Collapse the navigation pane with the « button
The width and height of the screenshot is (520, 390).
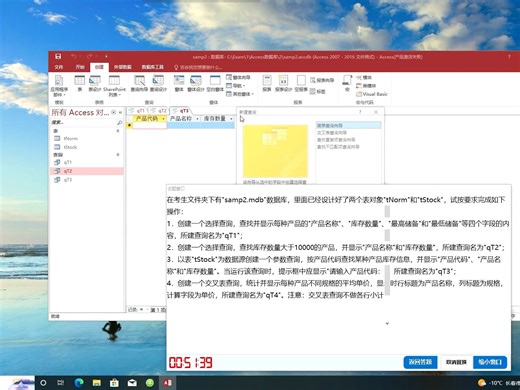tap(120, 113)
